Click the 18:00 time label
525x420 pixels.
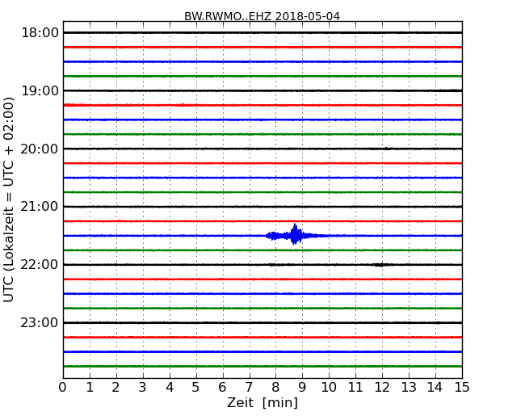pyautogui.click(x=40, y=33)
